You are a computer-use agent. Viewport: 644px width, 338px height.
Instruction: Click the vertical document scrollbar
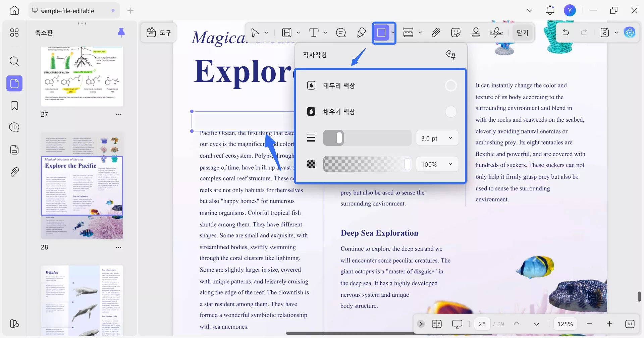click(x=639, y=296)
